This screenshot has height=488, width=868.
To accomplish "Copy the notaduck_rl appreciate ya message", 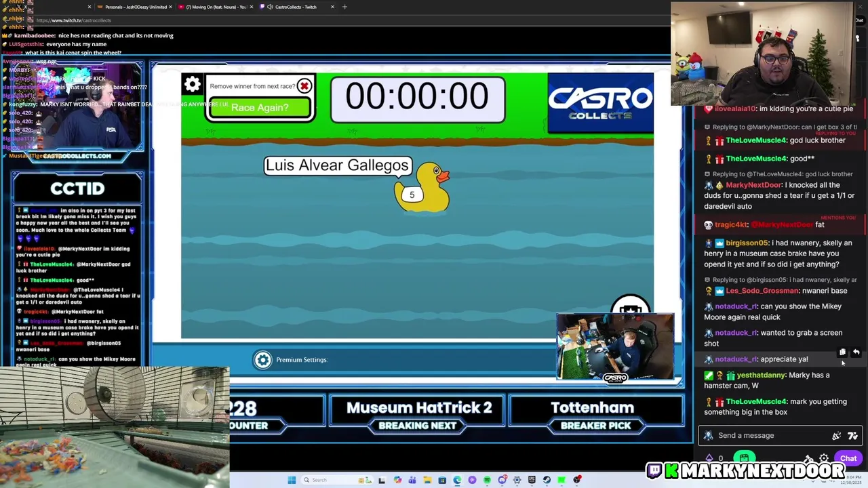I will [842, 352].
